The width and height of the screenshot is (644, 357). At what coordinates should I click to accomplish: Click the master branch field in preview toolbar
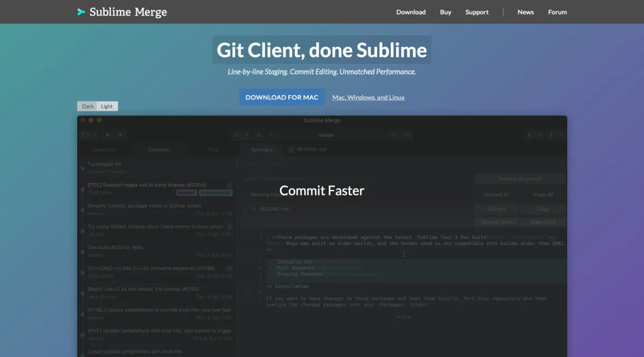326,135
